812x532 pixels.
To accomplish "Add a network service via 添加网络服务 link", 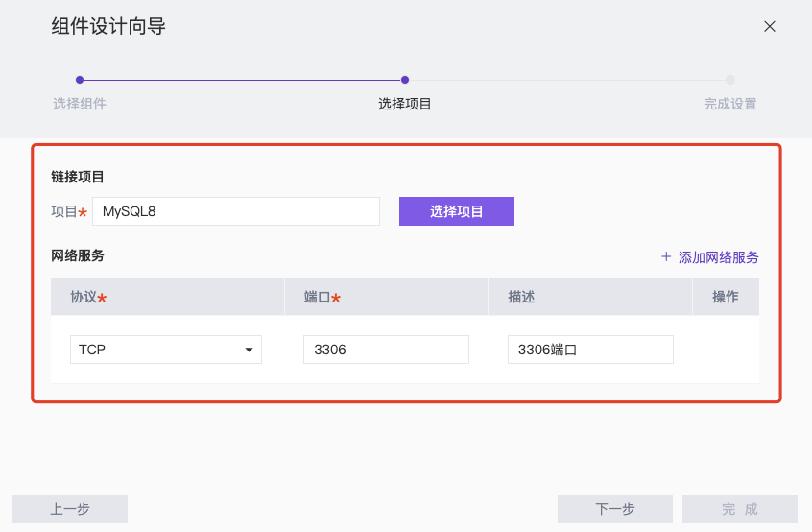I will click(718, 257).
